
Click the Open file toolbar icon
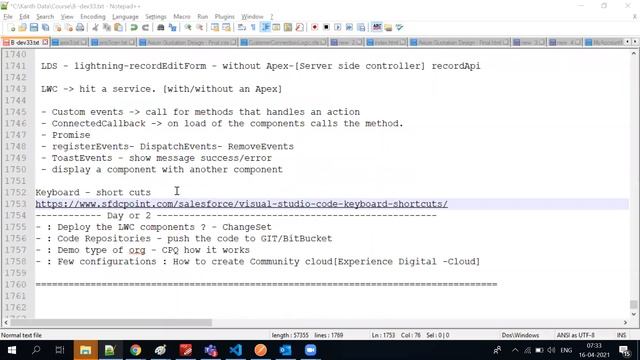(22, 27)
